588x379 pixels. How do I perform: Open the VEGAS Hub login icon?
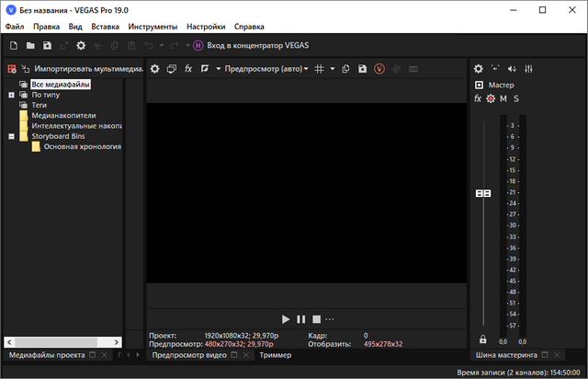click(x=198, y=45)
